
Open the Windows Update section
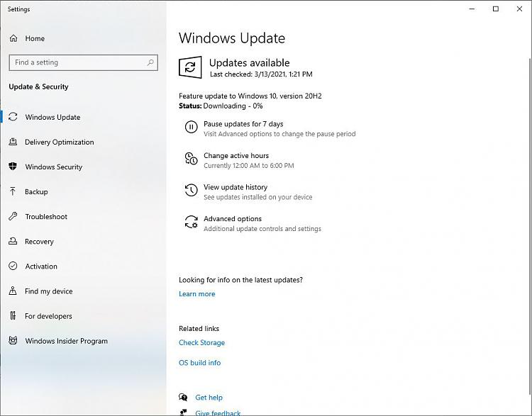coord(52,117)
